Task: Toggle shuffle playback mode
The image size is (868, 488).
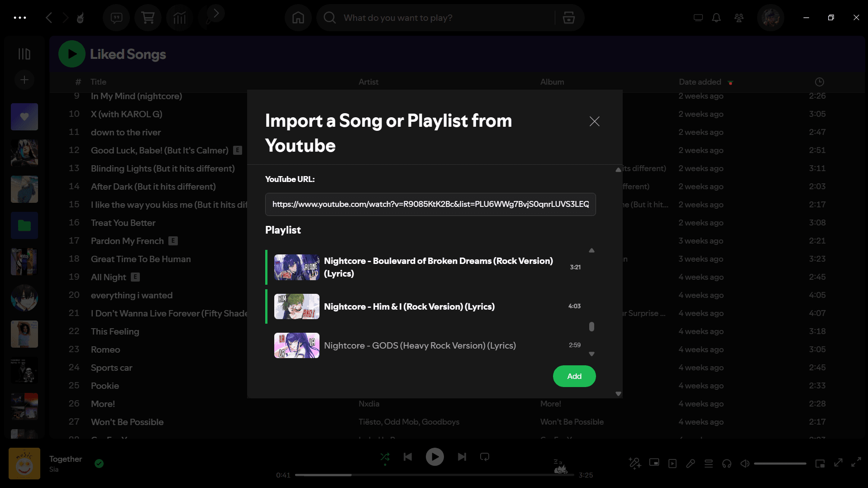Action: click(385, 457)
